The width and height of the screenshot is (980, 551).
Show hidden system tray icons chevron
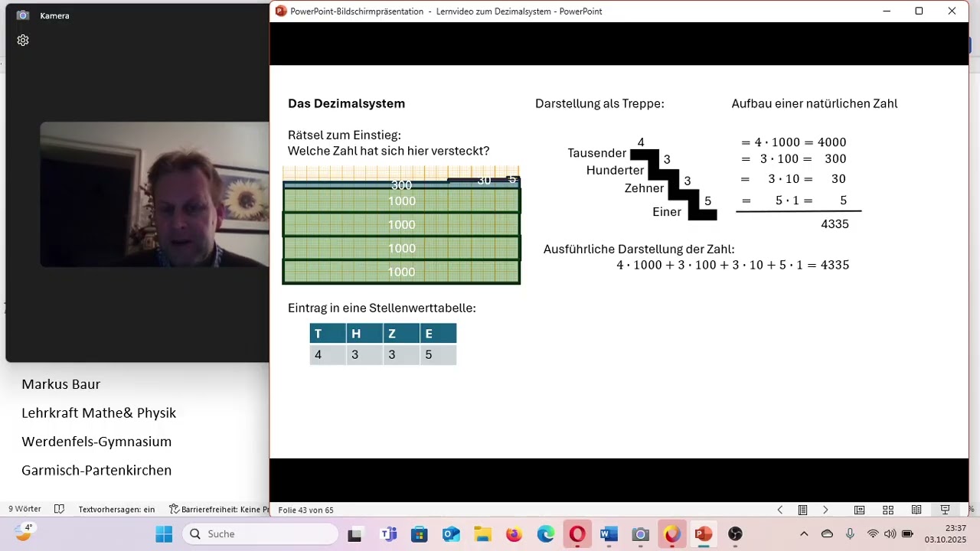click(804, 533)
